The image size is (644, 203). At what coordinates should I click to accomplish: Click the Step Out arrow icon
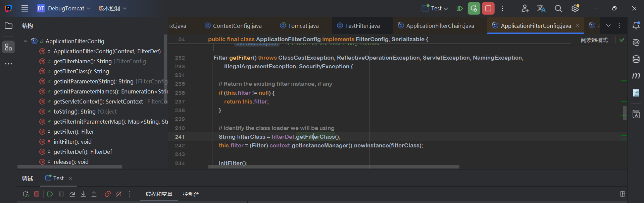coord(94,194)
